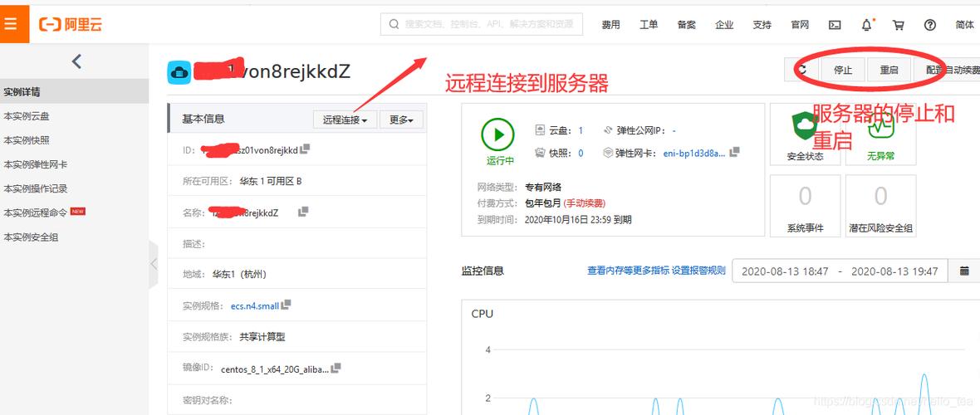980x415 pixels.
Task: Click the Alibaba Cloud logo
Action: [x=70, y=24]
